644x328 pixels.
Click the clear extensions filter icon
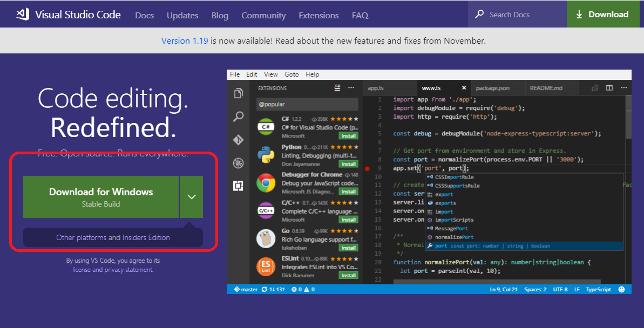pyautogui.click(x=337, y=87)
